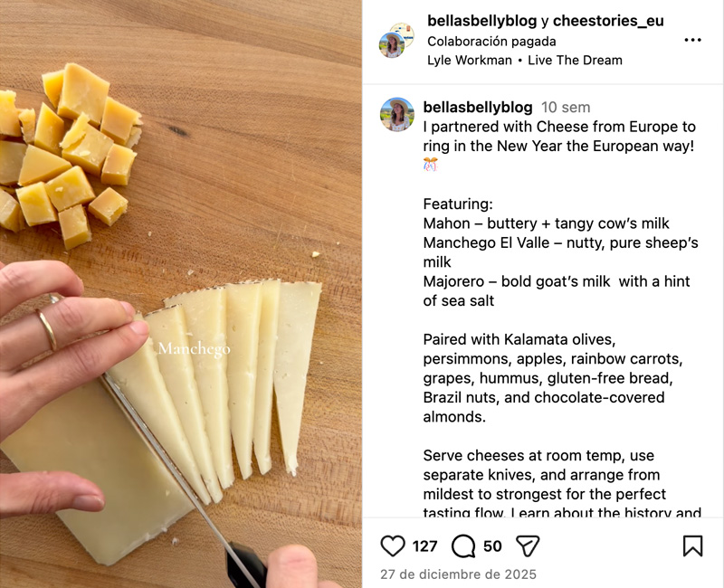Open the three-dot more options menu
The height and width of the screenshot is (588, 724).
(692, 41)
